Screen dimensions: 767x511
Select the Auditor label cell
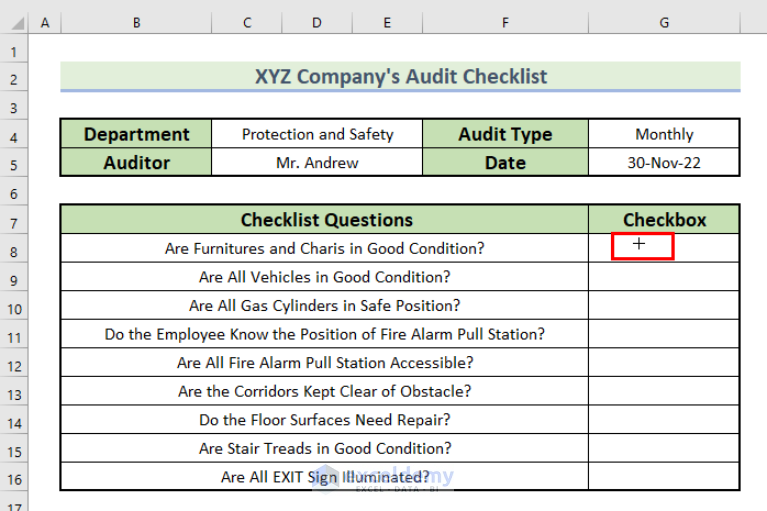[x=136, y=162]
